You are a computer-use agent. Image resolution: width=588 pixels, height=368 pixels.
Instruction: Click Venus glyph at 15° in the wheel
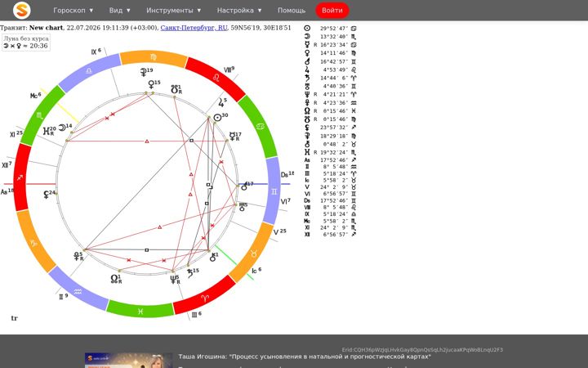151,84
